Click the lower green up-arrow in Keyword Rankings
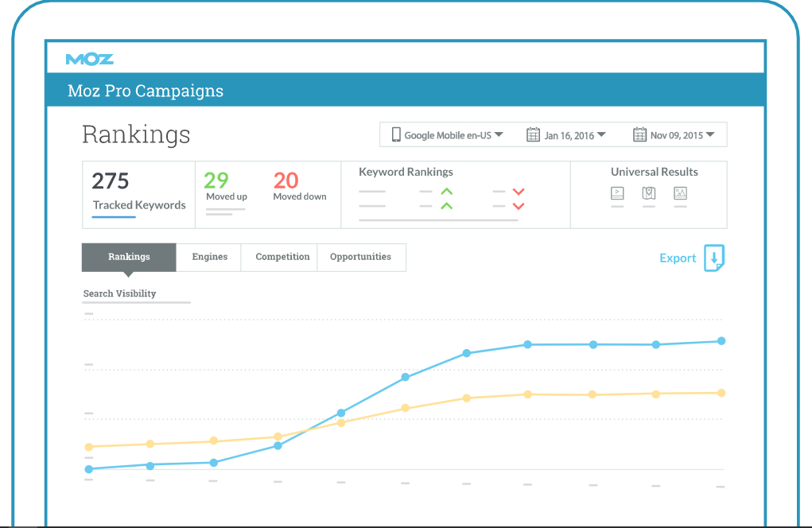812x528 pixels. point(446,206)
